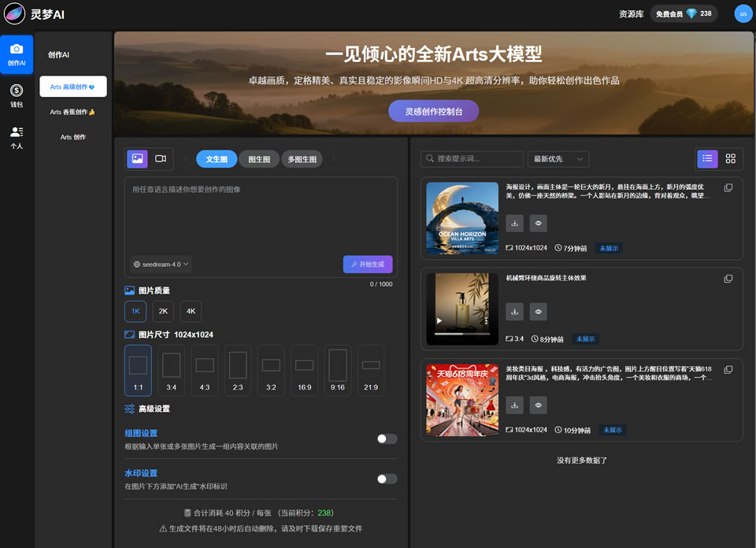Preview the perfume bottle video with eye icon
Image resolution: width=756 pixels, height=548 pixels.
click(x=539, y=313)
